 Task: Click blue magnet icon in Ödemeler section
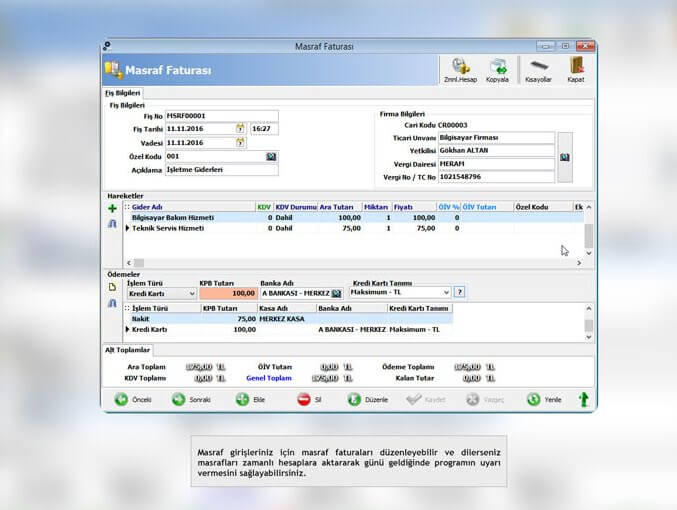[x=112, y=303]
